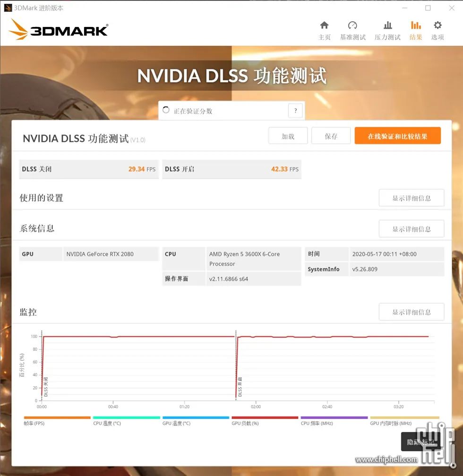Select the Results (结果) tab

click(416, 30)
